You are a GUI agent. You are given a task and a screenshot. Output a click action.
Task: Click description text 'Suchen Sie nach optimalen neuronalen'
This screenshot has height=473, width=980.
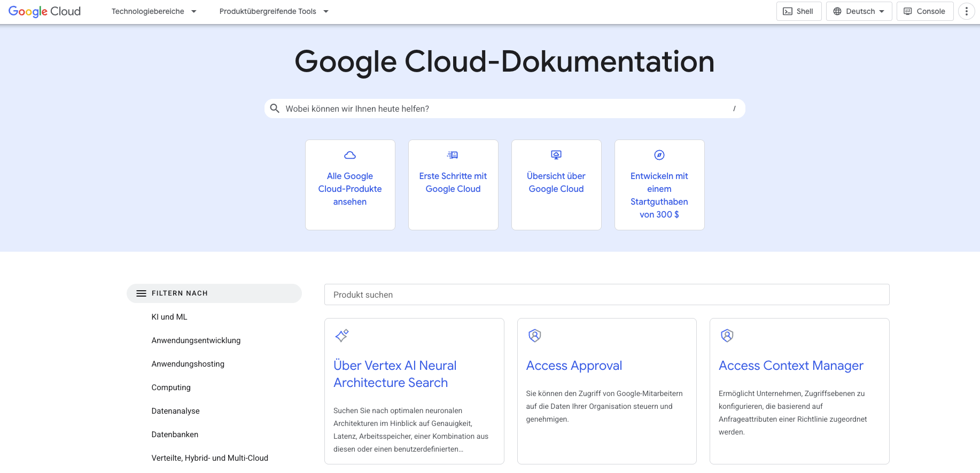click(398, 410)
